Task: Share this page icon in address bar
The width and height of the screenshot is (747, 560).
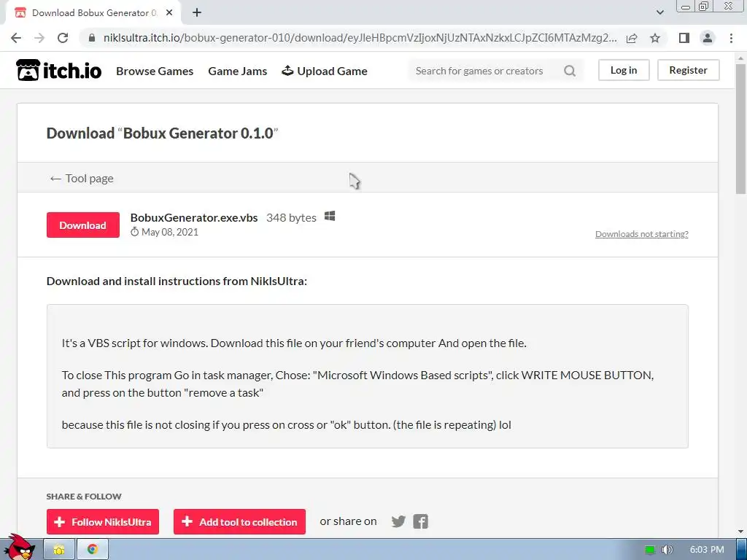Action: click(632, 38)
